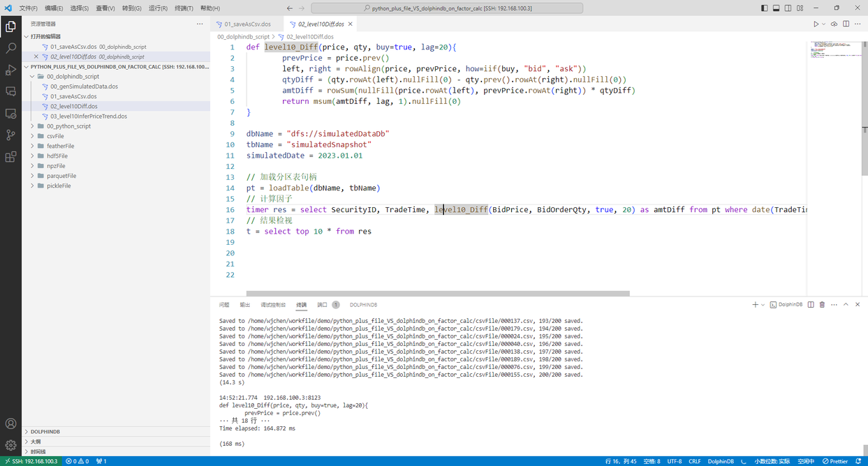Open the Search view in activity bar
Viewport: 868px width, 466px height.
point(10,49)
